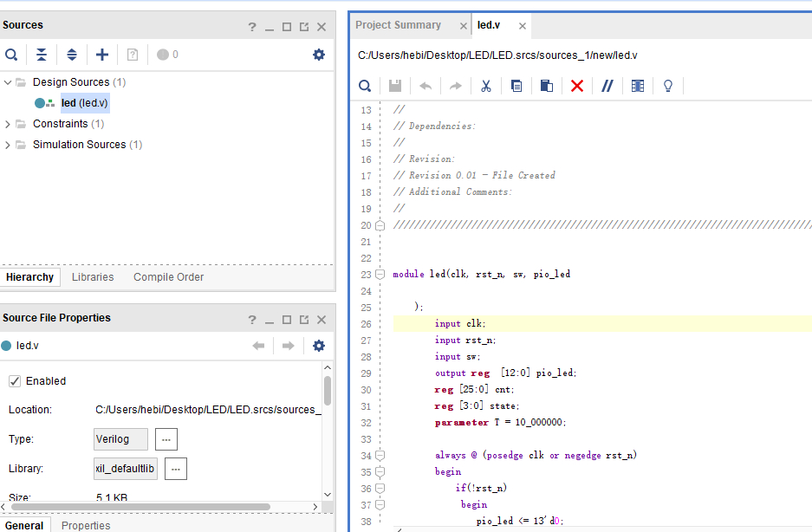Click the Library browse button beside xil_defaultlib
Viewport: 812px width, 532px height.
click(176, 469)
